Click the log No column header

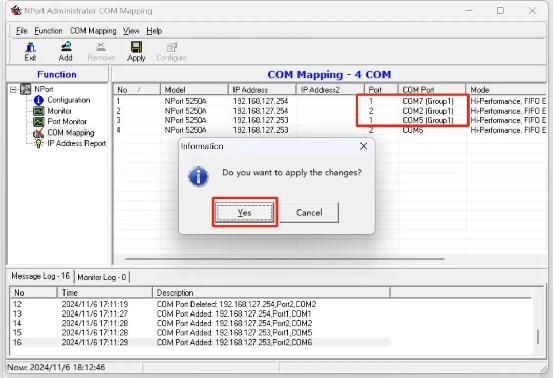tap(34, 293)
